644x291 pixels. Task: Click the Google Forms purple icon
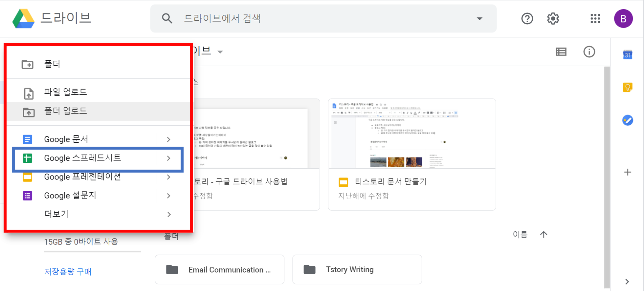click(x=27, y=196)
